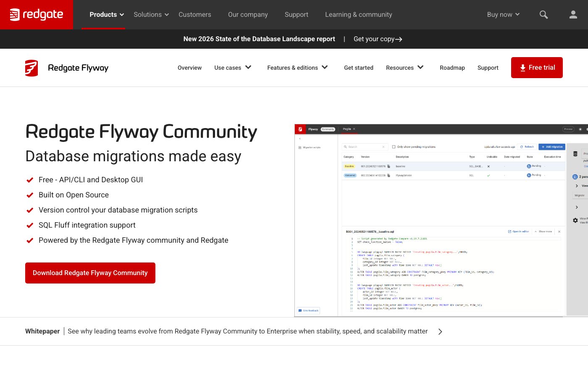Viewport: 588px width, 378px height.
Task: Click the database schema icon in Flyway's right panel
Action: [575, 153]
